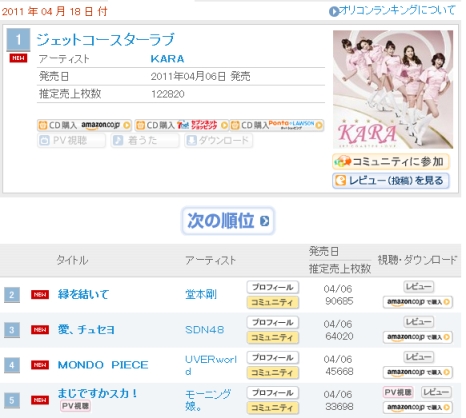Buy 縁を結いて on amazon.co.jp

point(418,302)
